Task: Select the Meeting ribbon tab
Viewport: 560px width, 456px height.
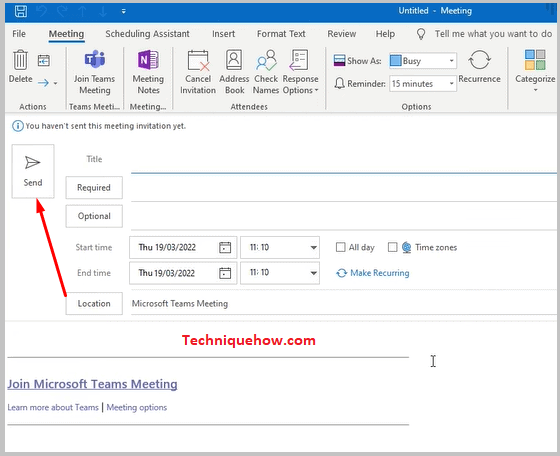Action: click(x=66, y=34)
